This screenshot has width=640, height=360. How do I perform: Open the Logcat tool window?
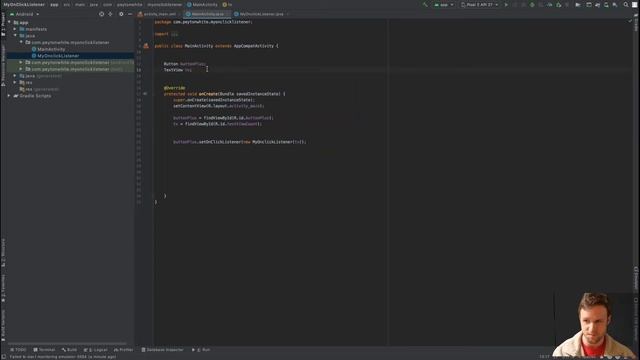point(96,350)
